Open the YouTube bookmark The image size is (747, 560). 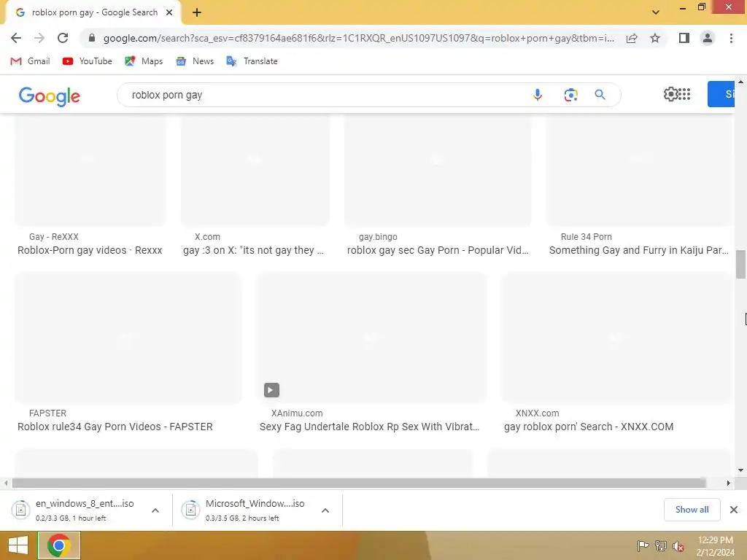88,61
